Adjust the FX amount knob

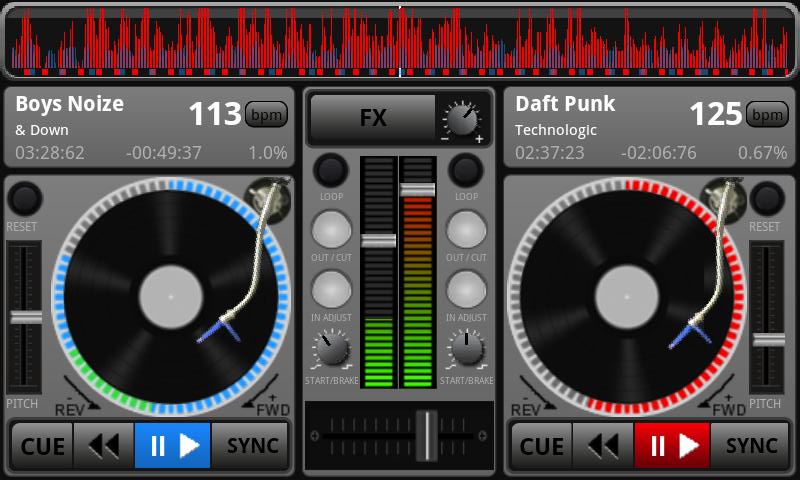[462, 119]
